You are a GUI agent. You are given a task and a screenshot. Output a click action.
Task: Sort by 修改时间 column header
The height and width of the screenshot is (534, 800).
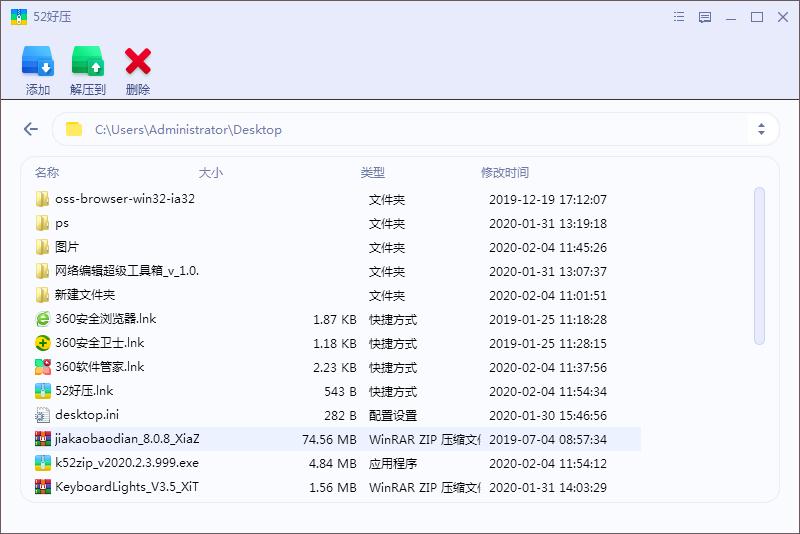pyautogui.click(x=505, y=173)
